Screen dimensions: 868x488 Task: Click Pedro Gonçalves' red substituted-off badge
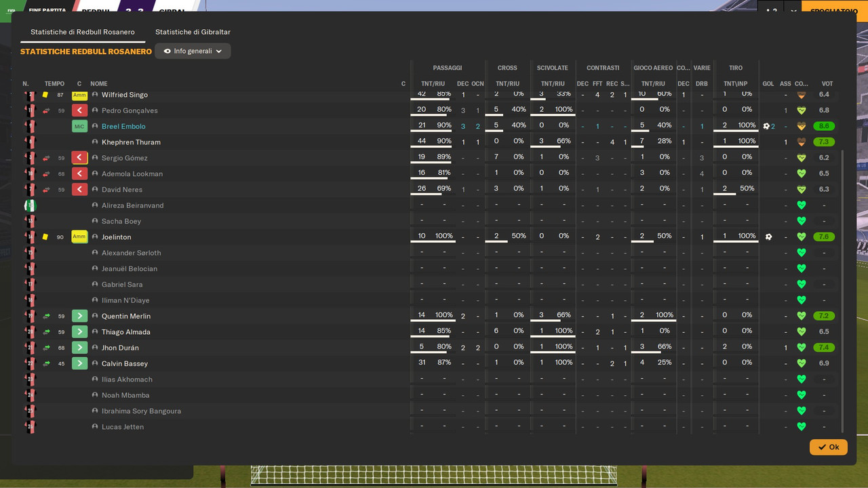point(79,110)
